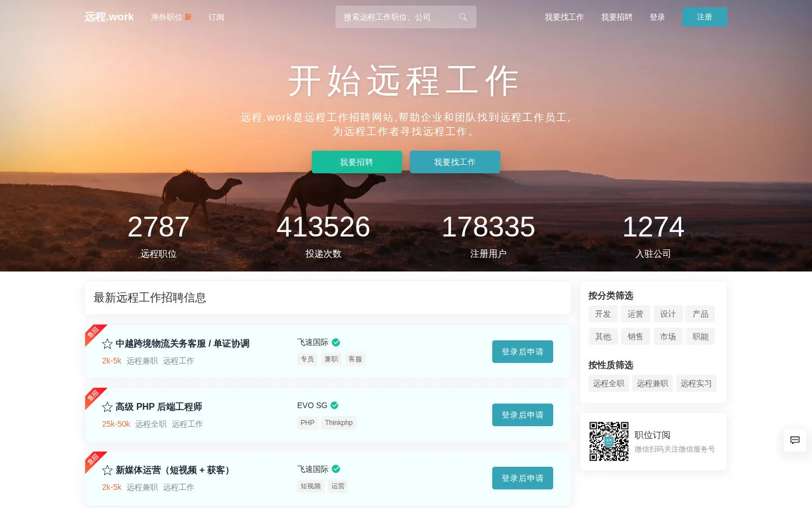Filter by 远程全职 job type

(x=608, y=383)
